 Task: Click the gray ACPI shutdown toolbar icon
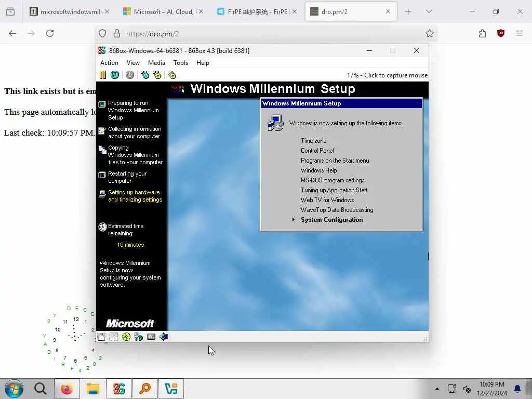(129, 75)
